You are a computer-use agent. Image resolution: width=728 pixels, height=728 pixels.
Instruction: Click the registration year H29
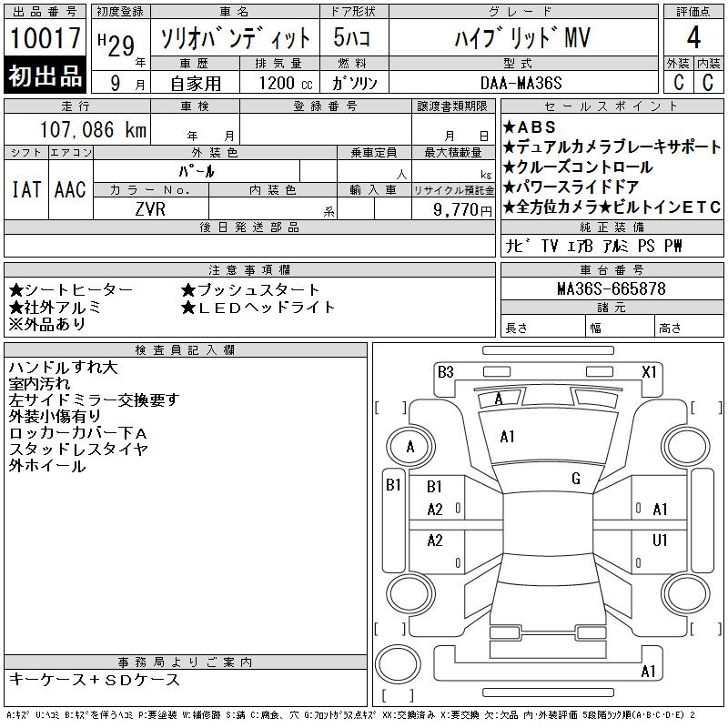pos(116,45)
